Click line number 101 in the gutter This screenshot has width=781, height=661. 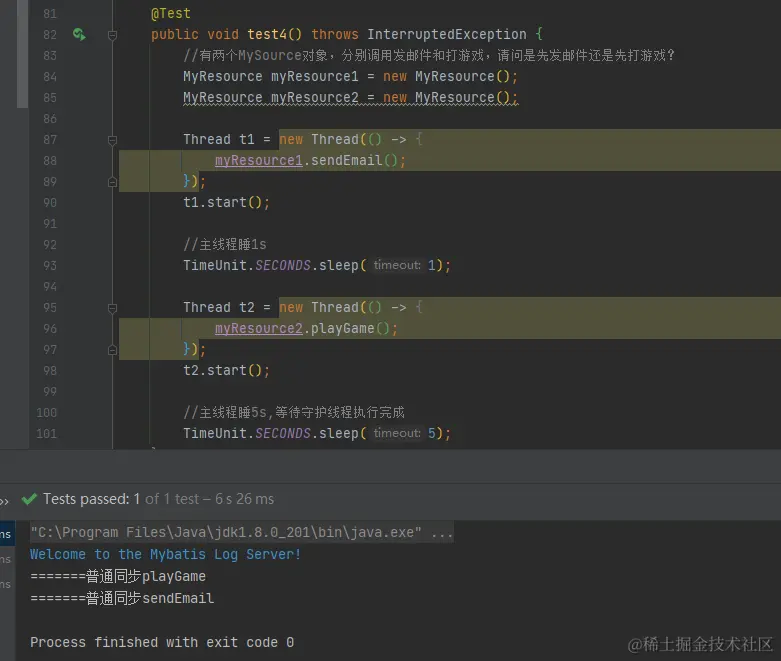click(47, 433)
